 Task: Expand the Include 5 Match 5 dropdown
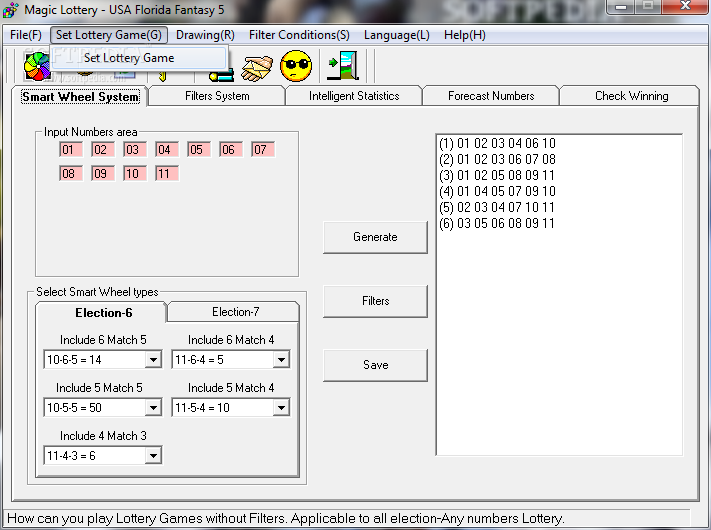click(x=153, y=408)
